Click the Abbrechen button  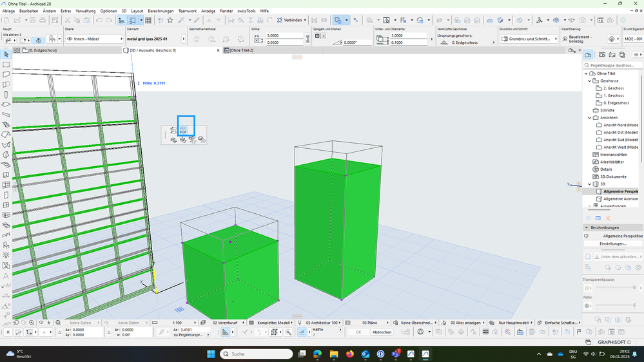(381, 332)
